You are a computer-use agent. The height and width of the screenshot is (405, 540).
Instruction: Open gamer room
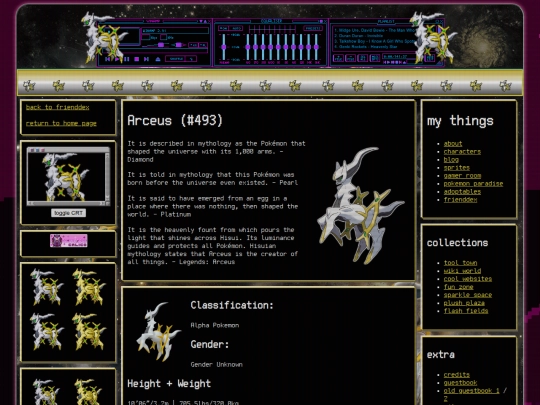coord(462,176)
